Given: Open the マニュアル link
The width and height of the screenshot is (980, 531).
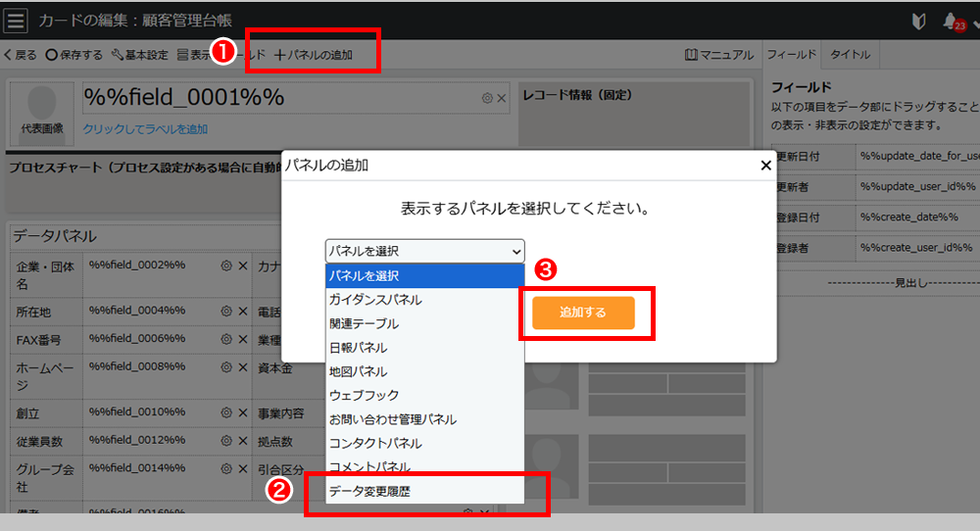Looking at the screenshot, I should coord(719,55).
